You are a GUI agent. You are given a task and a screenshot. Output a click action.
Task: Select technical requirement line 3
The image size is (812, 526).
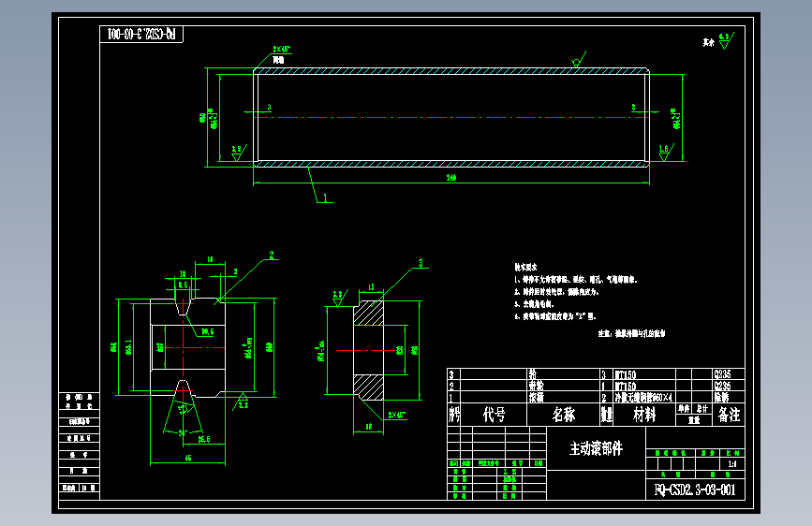click(534, 304)
